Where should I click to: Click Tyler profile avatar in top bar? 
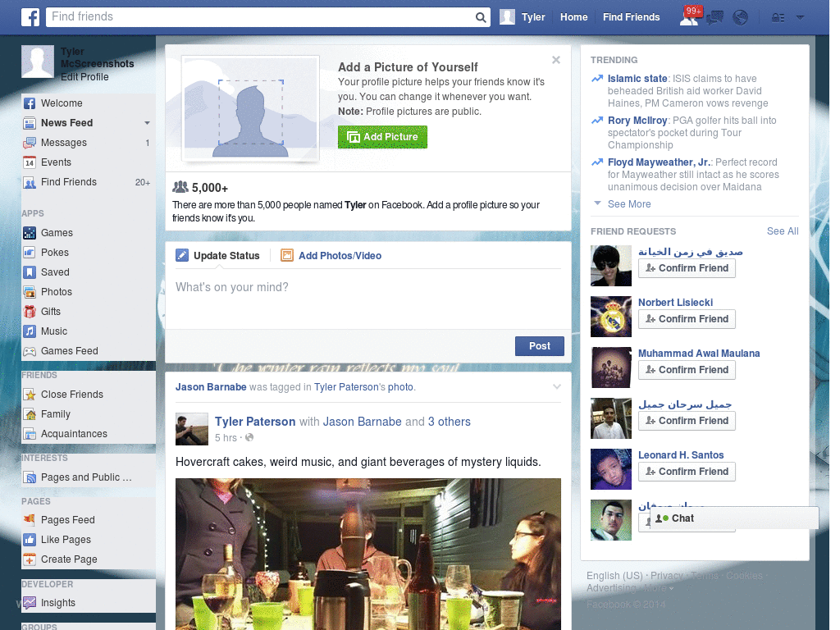click(x=507, y=17)
